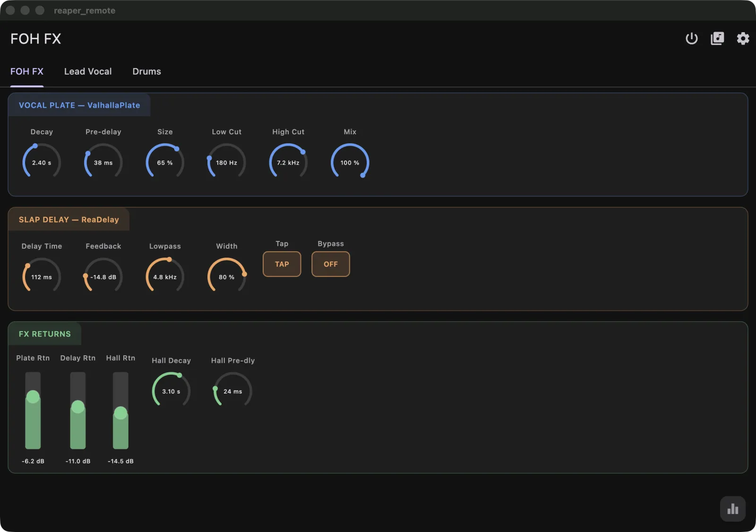
Task: Click the VOCAL PLATE — ValhallaPlate header
Action: 79,105
